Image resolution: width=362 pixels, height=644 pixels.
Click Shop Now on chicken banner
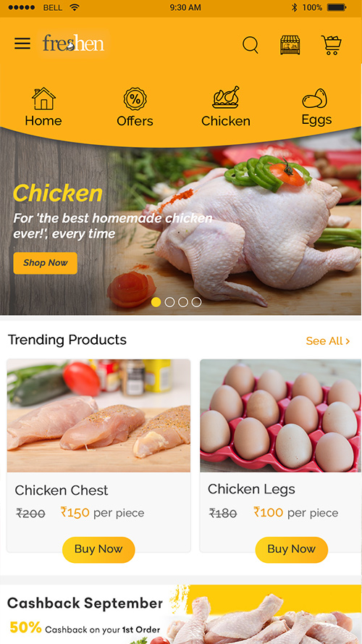pyautogui.click(x=45, y=263)
